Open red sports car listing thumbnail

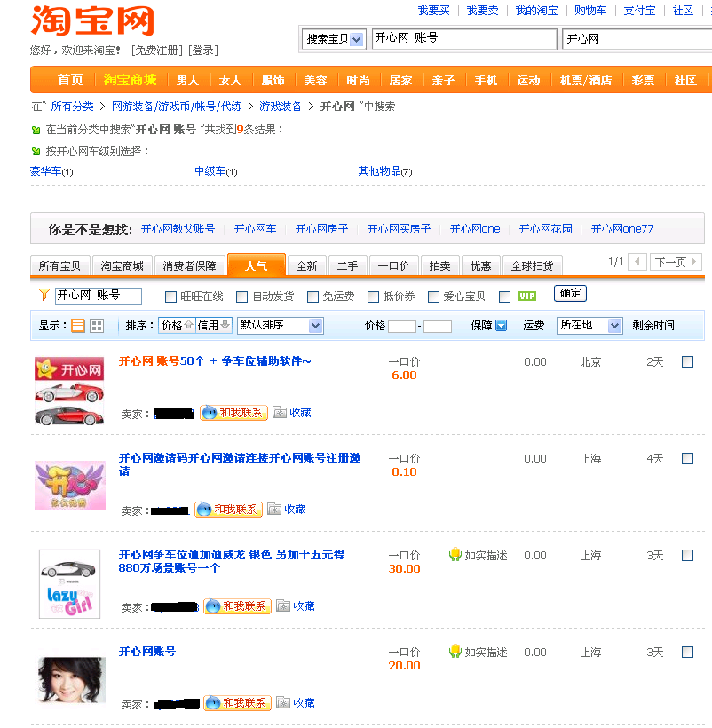tap(69, 392)
